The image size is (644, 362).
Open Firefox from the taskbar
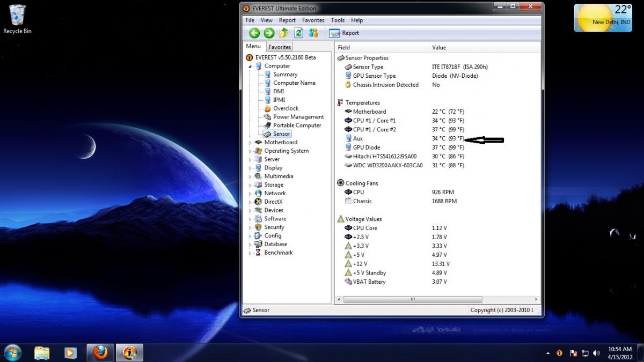(x=100, y=352)
